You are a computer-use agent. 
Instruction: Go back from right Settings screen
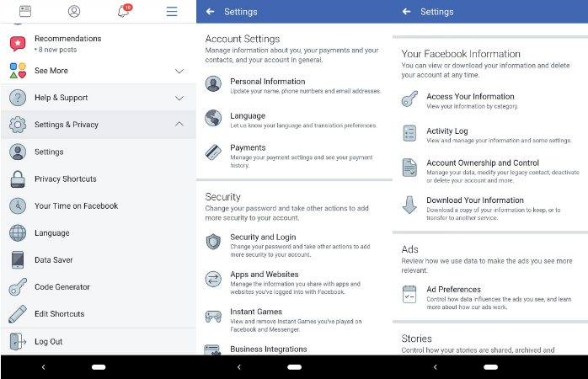point(406,12)
